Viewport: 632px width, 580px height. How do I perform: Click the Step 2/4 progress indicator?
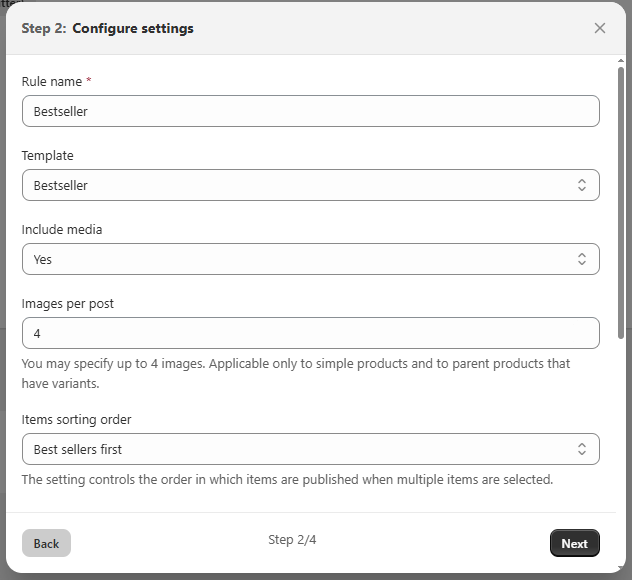292,540
